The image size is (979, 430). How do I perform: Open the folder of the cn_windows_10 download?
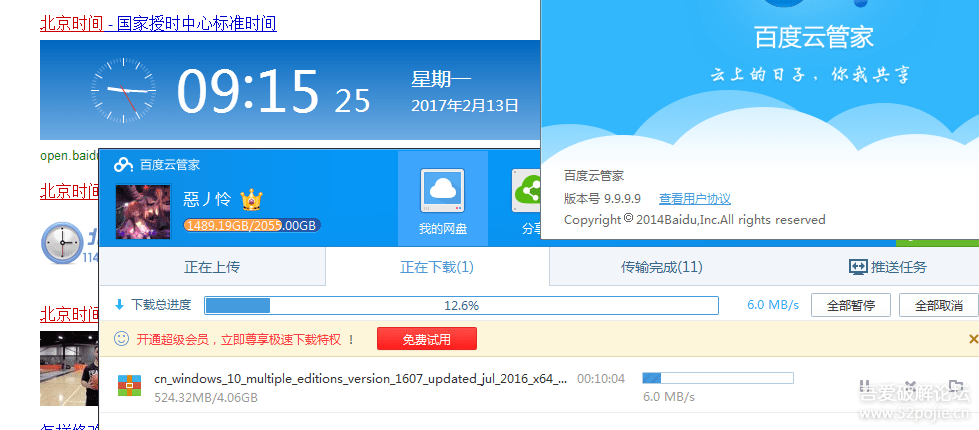pos(955,386)
